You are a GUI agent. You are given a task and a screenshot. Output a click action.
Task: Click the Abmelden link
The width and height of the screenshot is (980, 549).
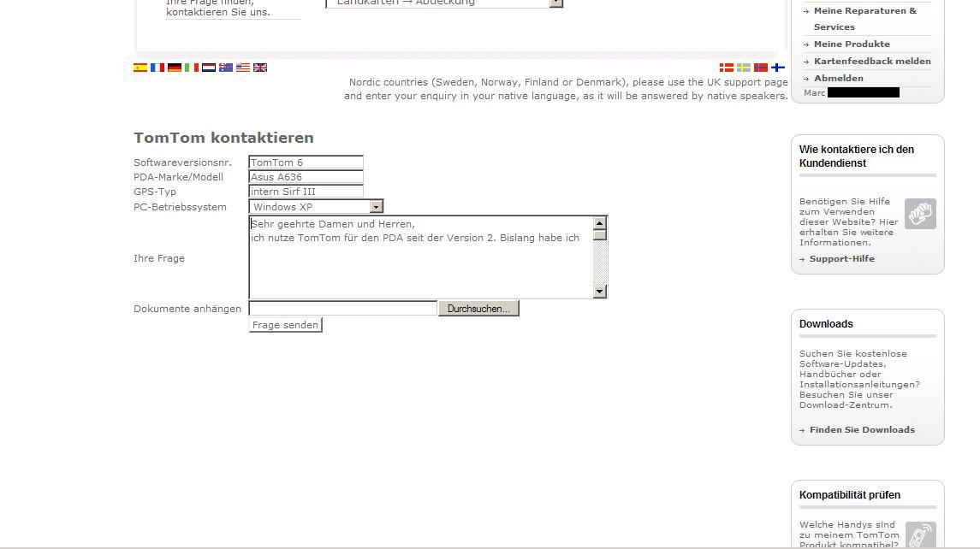pos(839,78)
